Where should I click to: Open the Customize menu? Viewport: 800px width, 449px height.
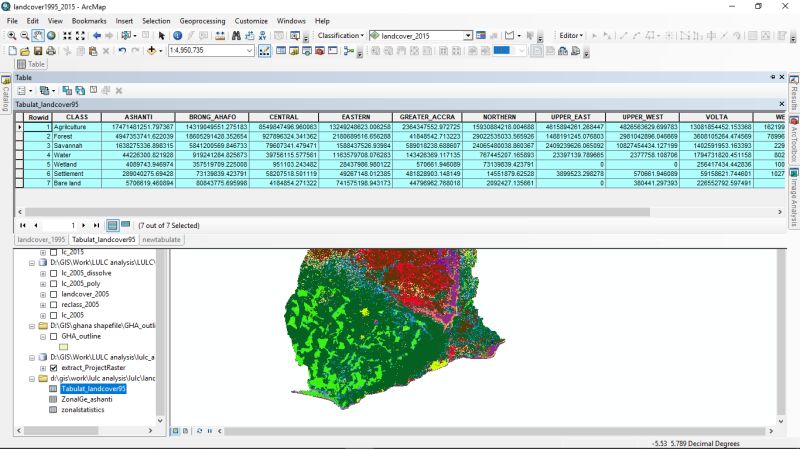click(251, 21)
